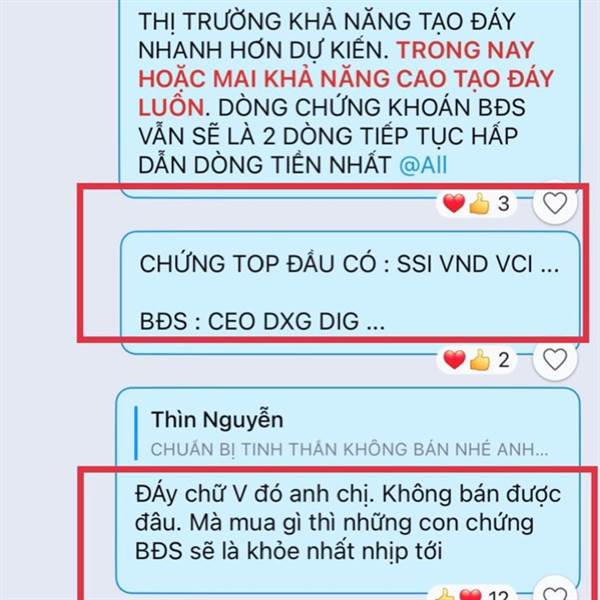Screen dimensions: 600x600
Task: Like the 'ĐÁy chữ V' message with its heart
Action: (x=555, y=593)
